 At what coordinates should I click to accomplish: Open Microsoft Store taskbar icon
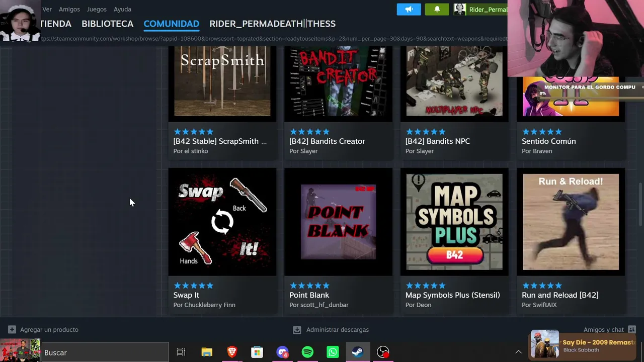tap(257, 352)
